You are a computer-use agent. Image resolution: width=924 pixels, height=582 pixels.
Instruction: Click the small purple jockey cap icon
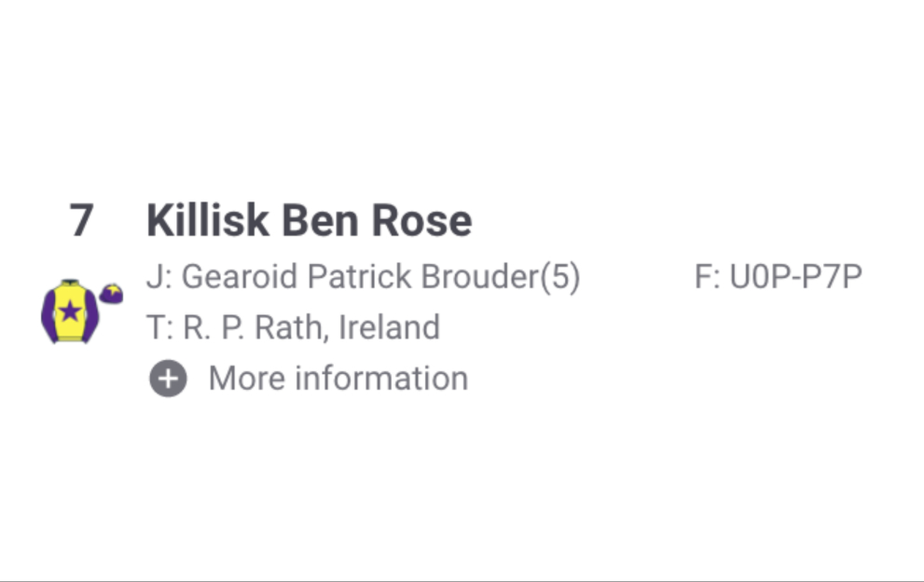click(x=112, y=294)
